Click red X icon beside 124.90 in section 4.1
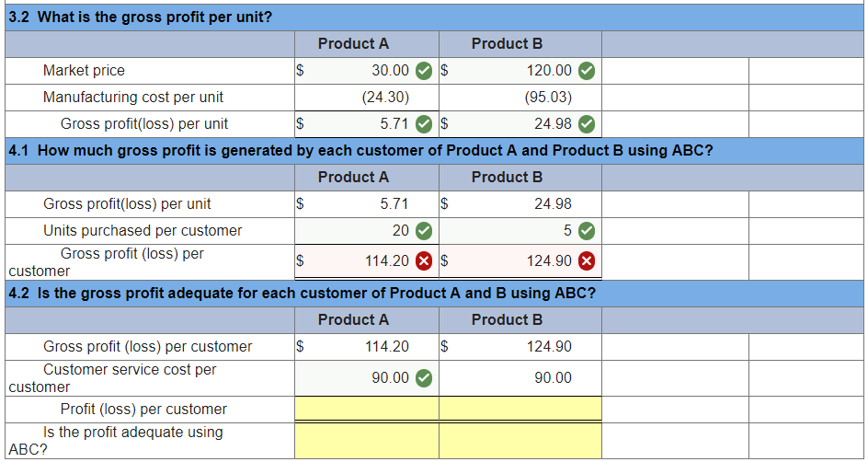Screen dimensions: 868x462 point(587,261)
